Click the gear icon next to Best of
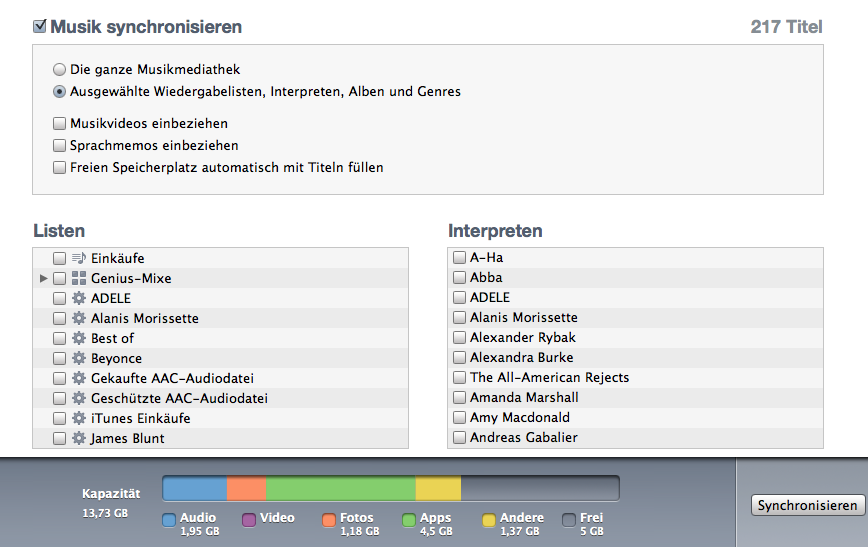Screen dimensions: 868x547 79,338
